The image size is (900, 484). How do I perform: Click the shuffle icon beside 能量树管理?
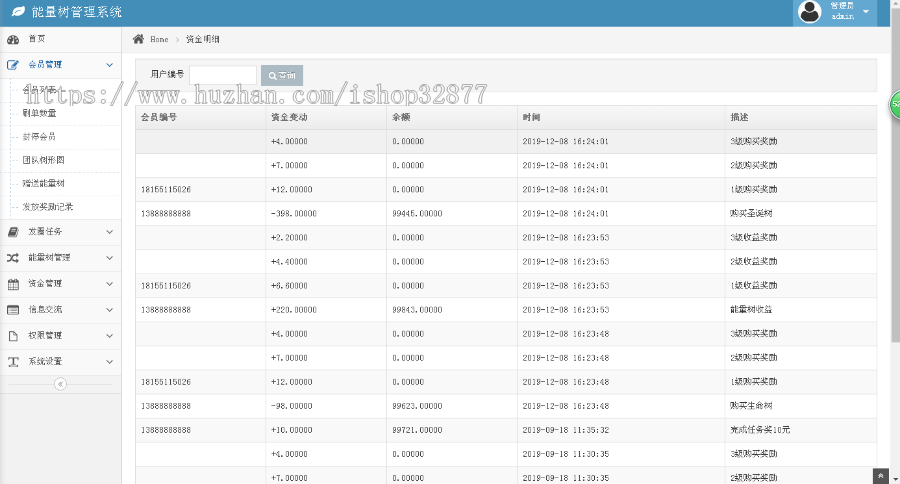(13, 258)
